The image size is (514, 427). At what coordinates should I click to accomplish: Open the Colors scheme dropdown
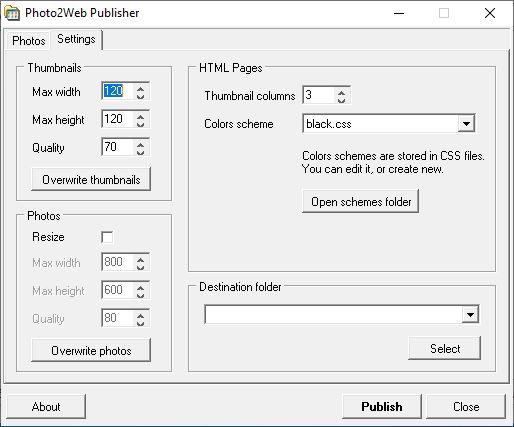(x=466, y=124)
